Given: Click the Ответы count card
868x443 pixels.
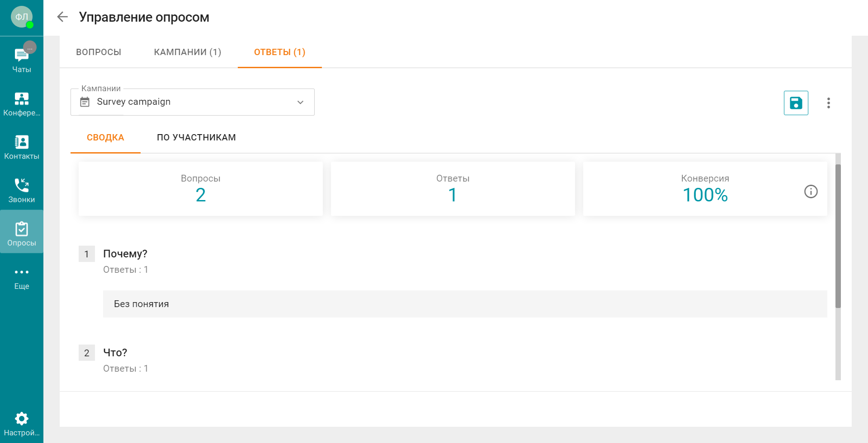Looking at the screenshot, I should click(453, 189).
